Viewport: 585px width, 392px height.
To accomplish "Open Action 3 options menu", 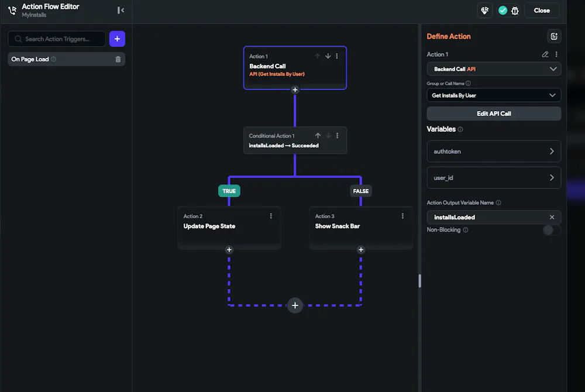I will point(402,216).
